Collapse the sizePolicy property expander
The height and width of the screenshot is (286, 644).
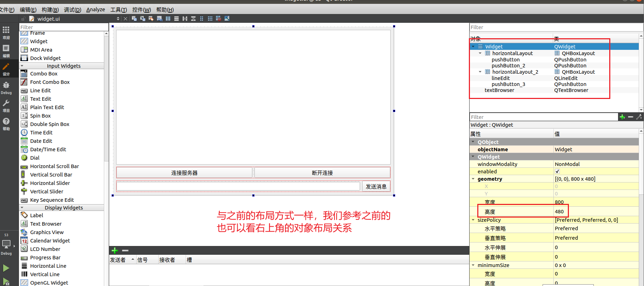tap(473, 220)
